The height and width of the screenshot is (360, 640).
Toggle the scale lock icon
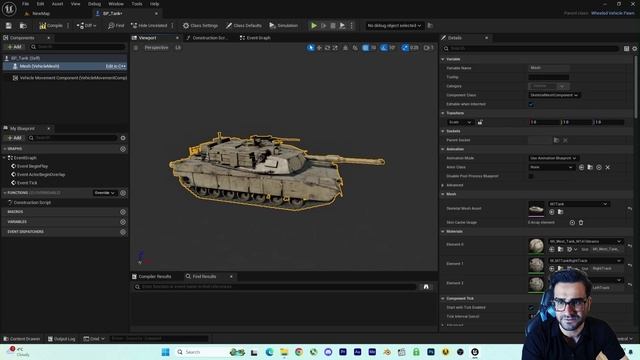click(x=480, y=122)
